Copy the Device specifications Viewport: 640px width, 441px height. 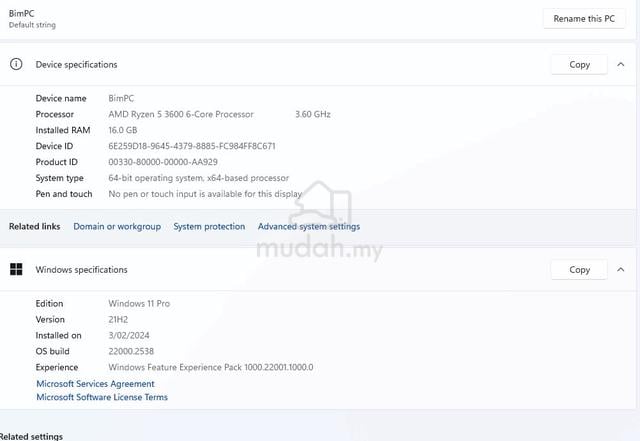579,65
